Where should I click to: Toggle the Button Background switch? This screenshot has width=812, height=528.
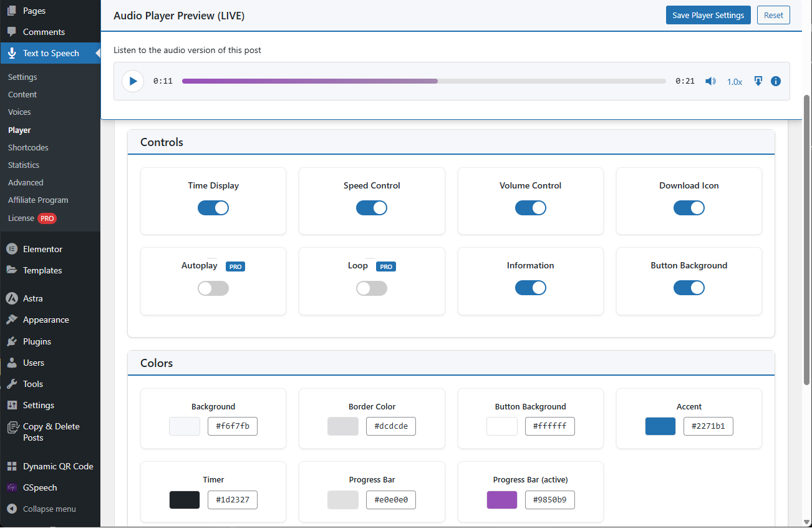click(x=689, y=288)
